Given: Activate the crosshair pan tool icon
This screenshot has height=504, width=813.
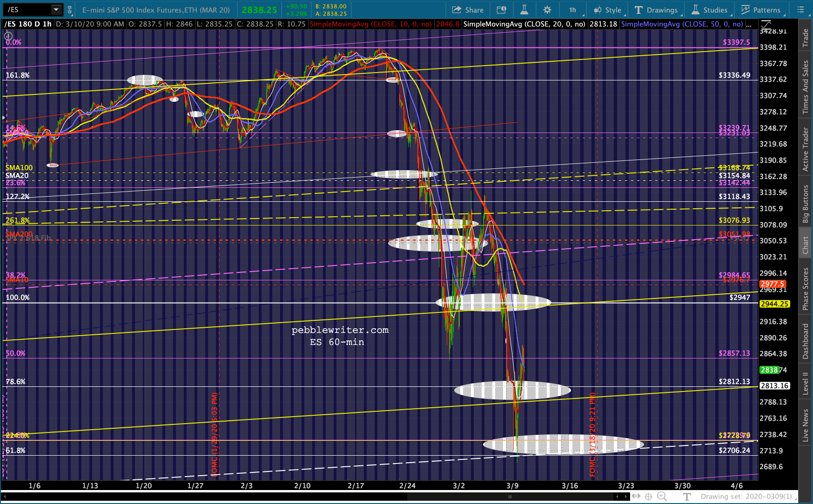Looking at the screenshot, I should [x=648, y=497].
